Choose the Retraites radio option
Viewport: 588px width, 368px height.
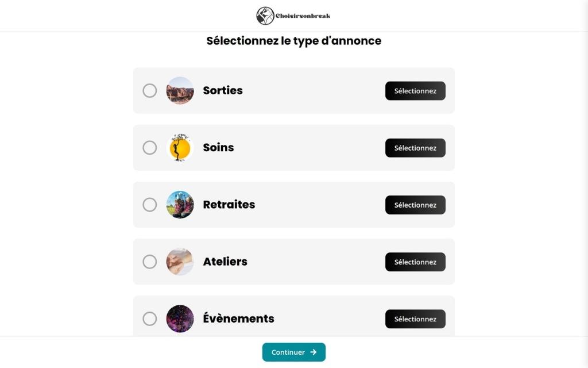tap(149, 205)
